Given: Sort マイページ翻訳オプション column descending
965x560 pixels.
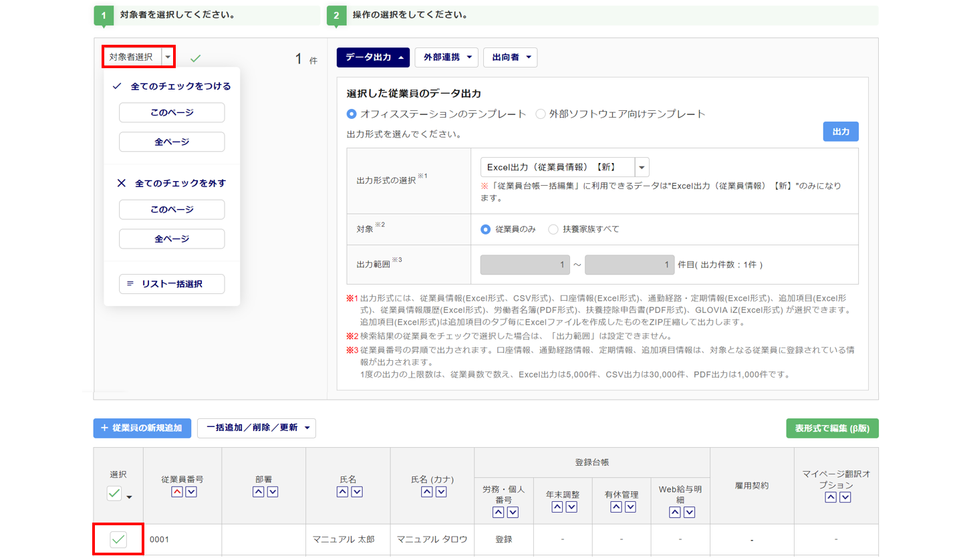Looking at the screenshot, I should (845, 497).
